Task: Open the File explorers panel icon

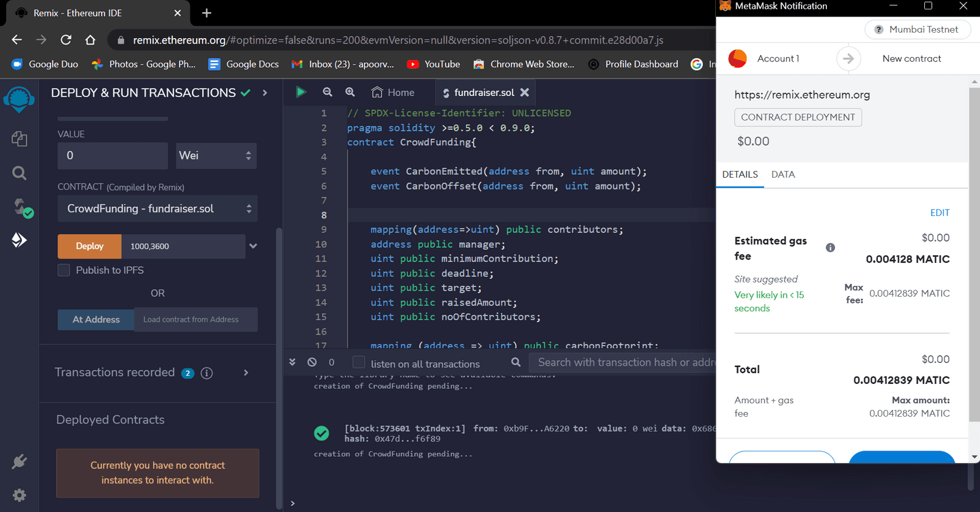Action: tap(19, 140)
